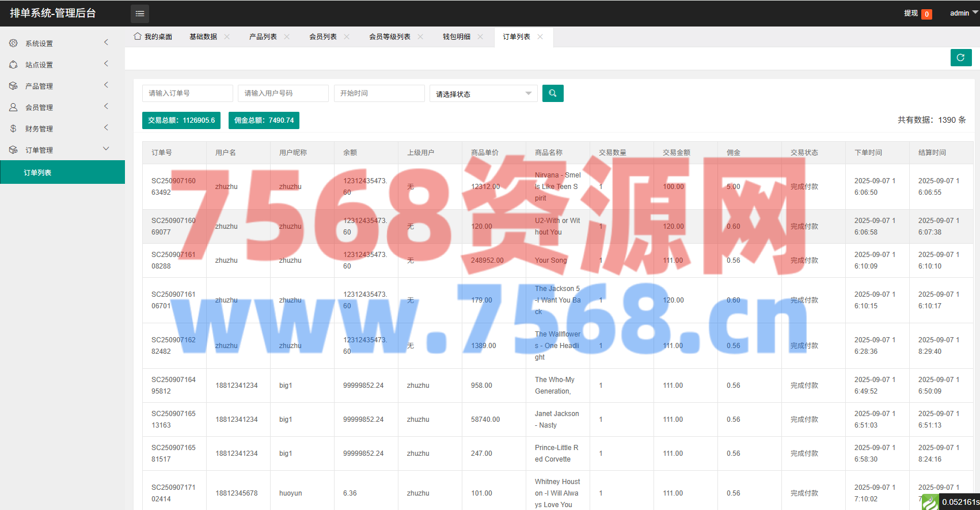Click the 会员管理 person icon
This screenshot has height=510, width=980.
pyautogui.click(x=13, y=107)
